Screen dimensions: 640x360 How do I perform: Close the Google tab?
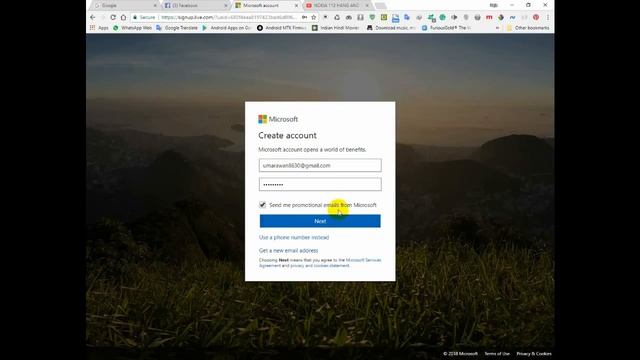155,6
